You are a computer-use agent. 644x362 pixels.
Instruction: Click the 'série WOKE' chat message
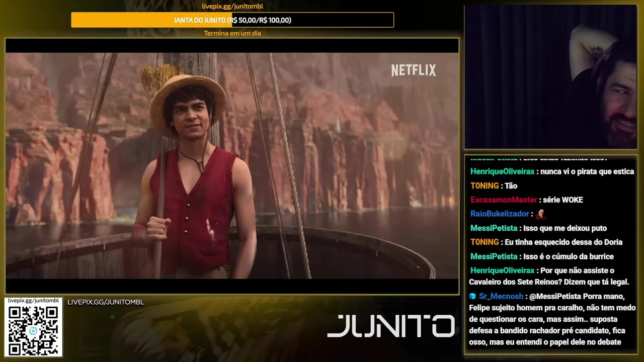click(x=526, y=200)
